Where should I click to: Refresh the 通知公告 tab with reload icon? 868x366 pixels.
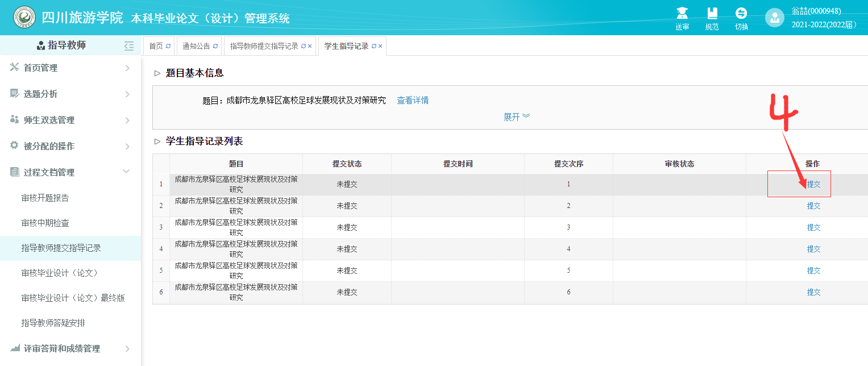215,47
